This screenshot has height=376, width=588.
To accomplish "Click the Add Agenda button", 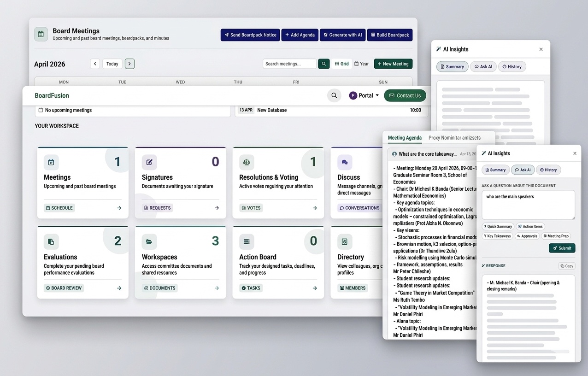I will (300, 35).
